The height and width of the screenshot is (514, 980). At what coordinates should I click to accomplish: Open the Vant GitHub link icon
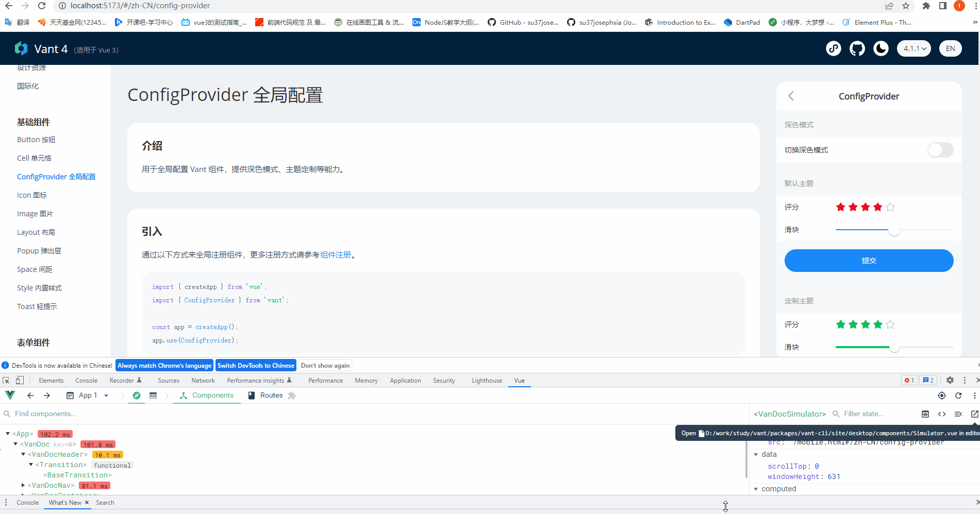[857, 49]
